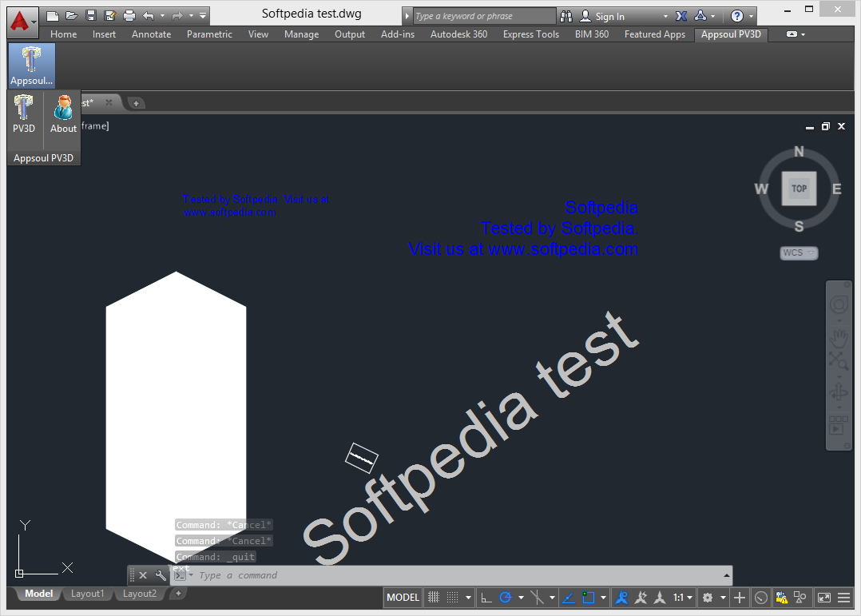Click the Pan hand icon in navigation bar
This screenshot has height=616, width=861.
pyautogui.click(x=839, y=339)
